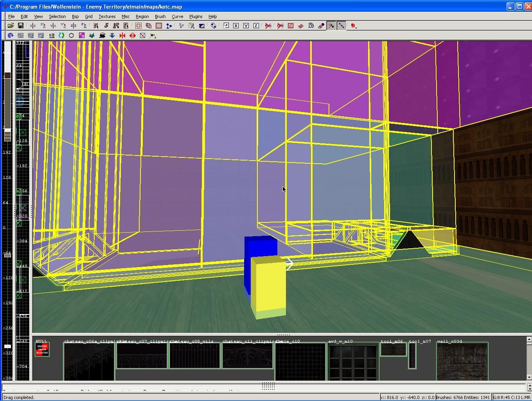Open the Curve menu

[x=177, y=16]
